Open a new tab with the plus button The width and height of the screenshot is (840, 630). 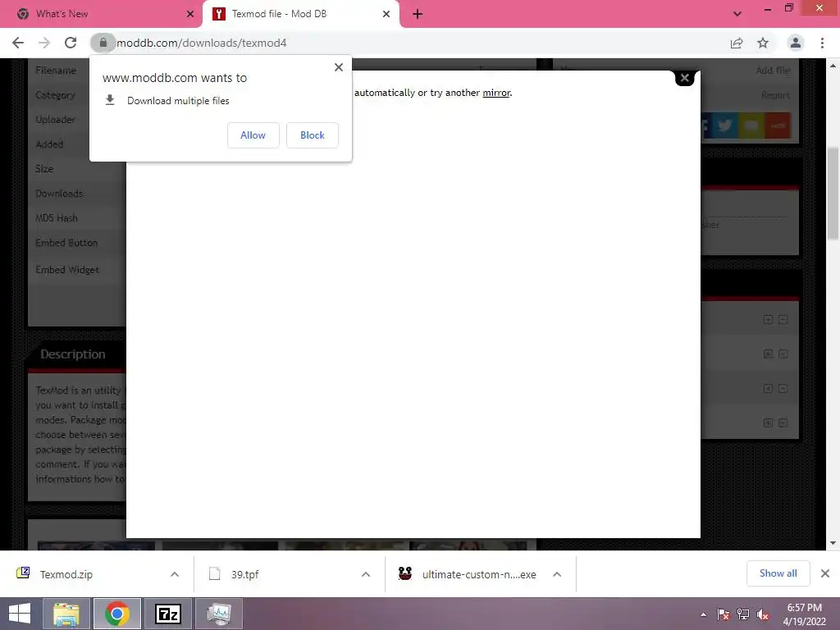tap(418, 14)
